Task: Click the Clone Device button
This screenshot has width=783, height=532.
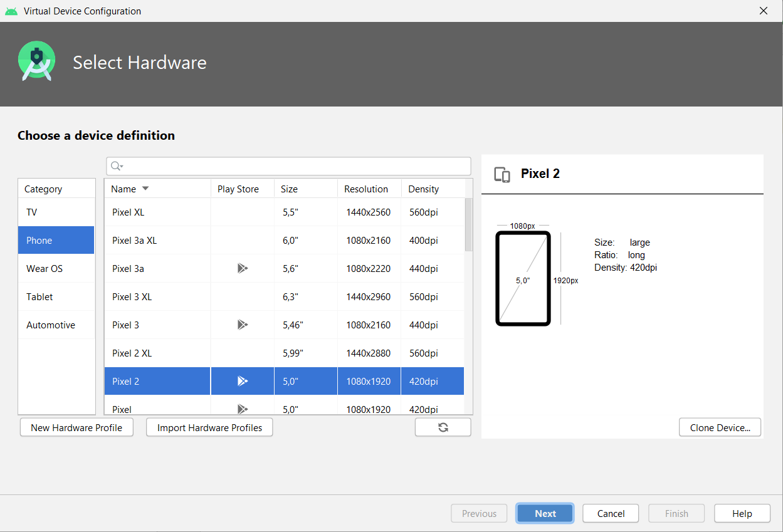Action: (x=720, y=427)
